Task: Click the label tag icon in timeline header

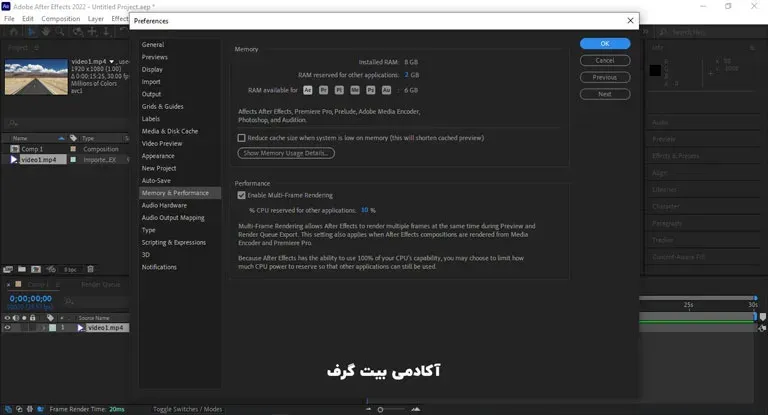Action: click(x=50, y=317)
